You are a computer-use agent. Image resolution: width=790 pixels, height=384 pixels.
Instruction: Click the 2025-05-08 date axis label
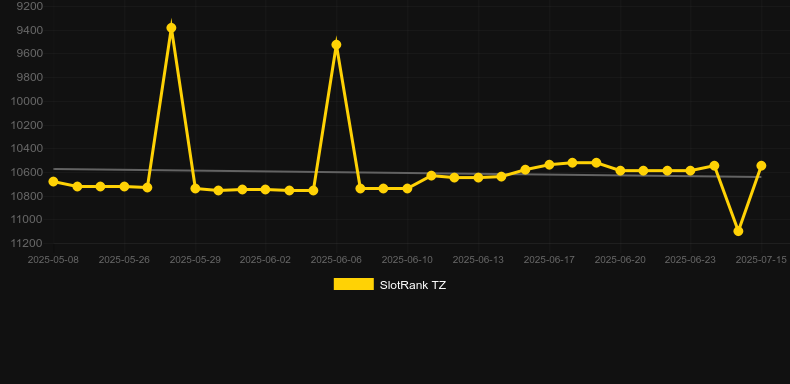53,260
